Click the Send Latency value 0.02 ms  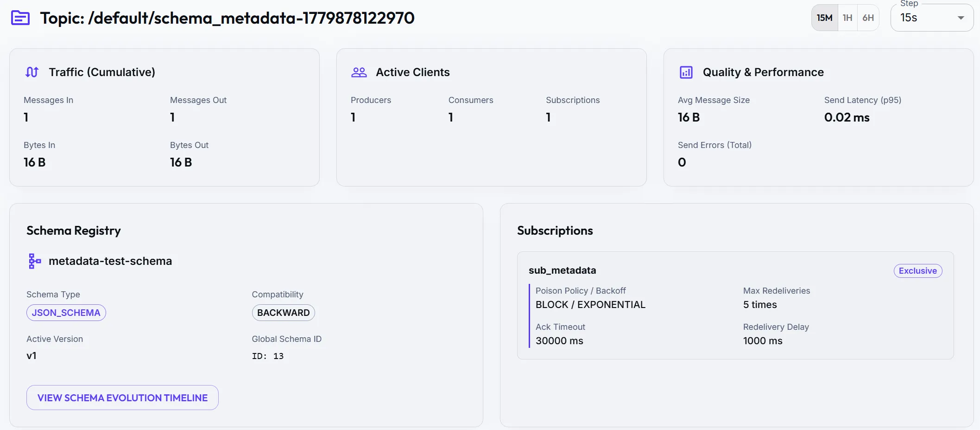(x=847, y=117)
